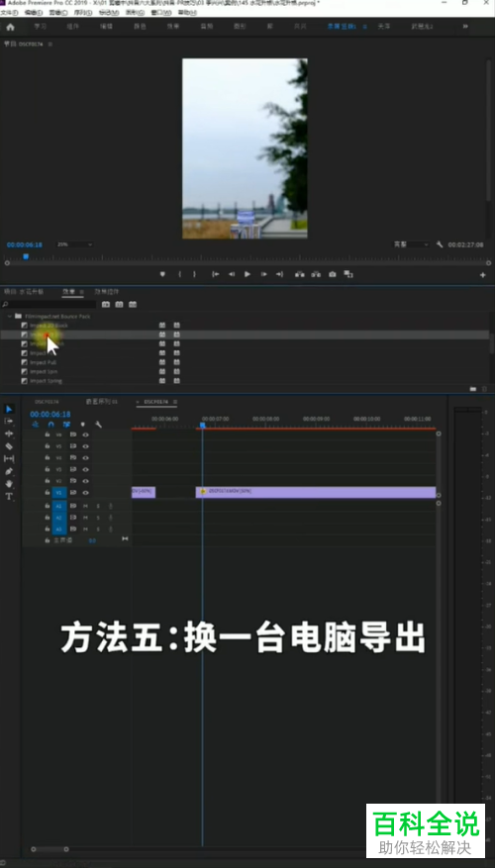Select the Pen tool

click(x=9, y=472)
